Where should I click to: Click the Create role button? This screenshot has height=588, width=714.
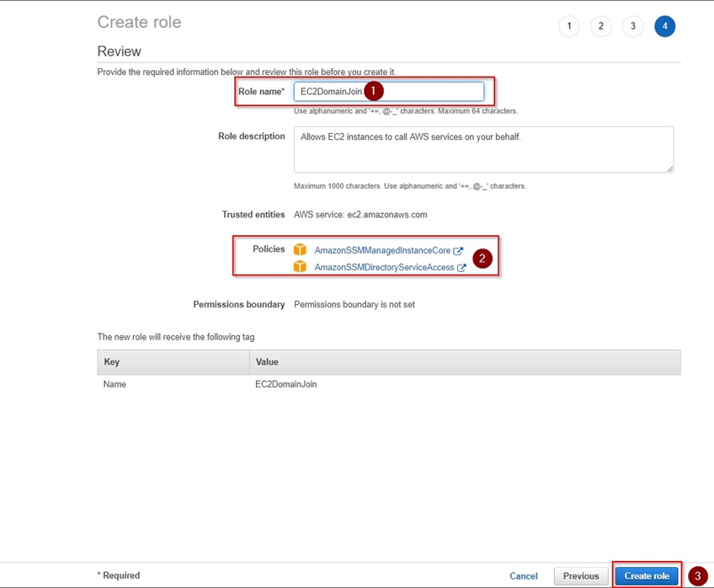coord(647,576)
